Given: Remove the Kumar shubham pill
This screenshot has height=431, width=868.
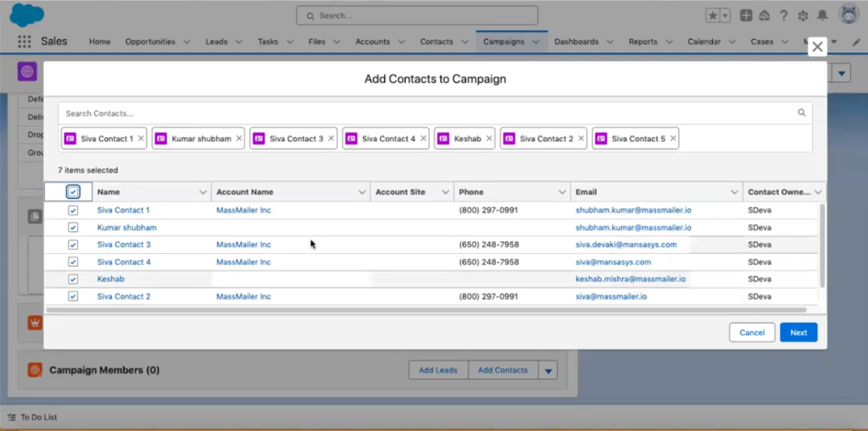Looking at the screenshot, I should (x=239, y=139).
